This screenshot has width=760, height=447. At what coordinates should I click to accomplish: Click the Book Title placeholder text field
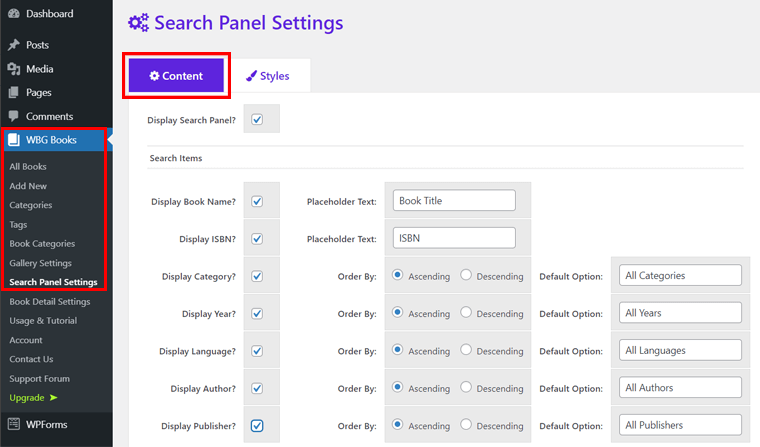pyautogui.click(x=454, y=201)
